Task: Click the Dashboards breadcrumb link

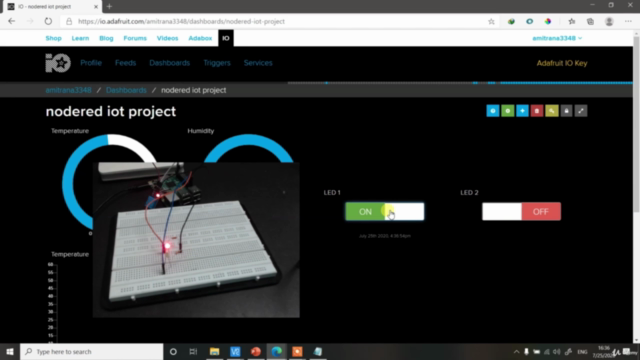Action: tap(126, 90)
